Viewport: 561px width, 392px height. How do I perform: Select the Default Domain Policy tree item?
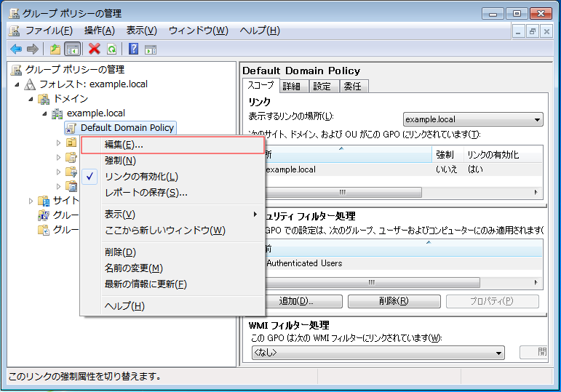click(x=120, y=128)
